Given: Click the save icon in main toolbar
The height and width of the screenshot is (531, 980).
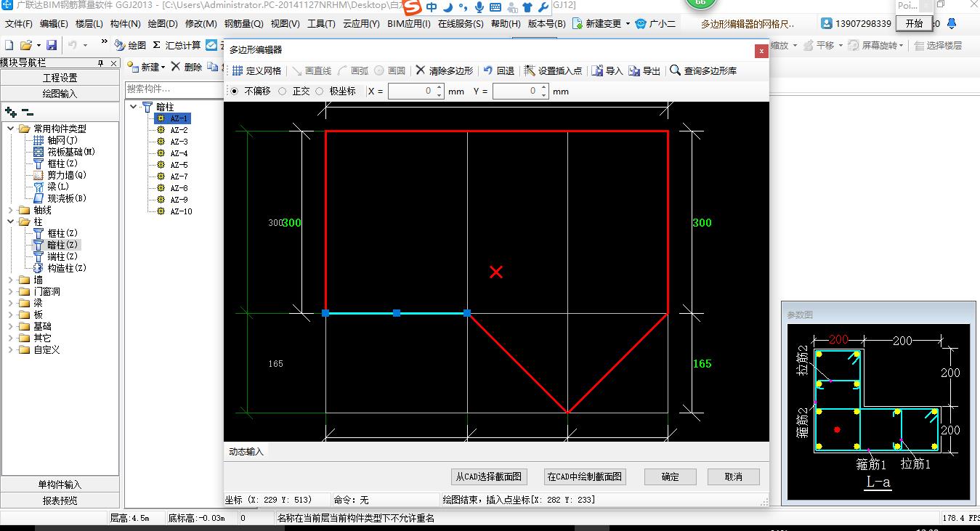Looking at the screenshot, I should pyautogui.click(x=52, y=45).
